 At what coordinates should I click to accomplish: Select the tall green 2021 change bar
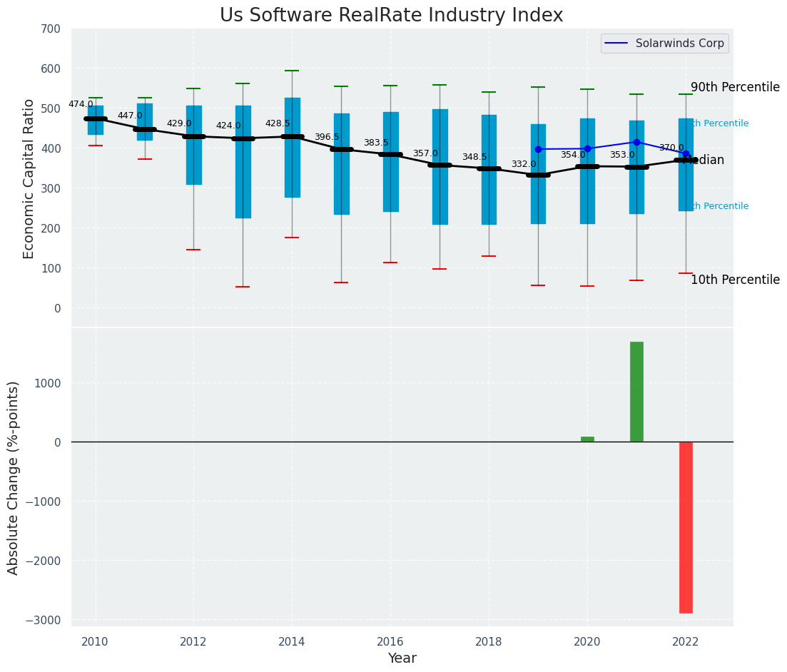pyautogui.click(x=637, y=392)
